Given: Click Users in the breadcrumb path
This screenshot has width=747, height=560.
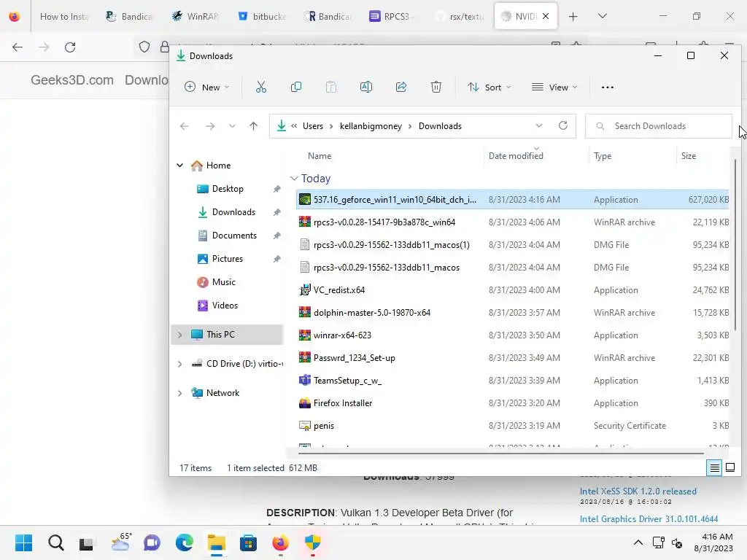Looking at the screenshot, I should coord(312,126).
